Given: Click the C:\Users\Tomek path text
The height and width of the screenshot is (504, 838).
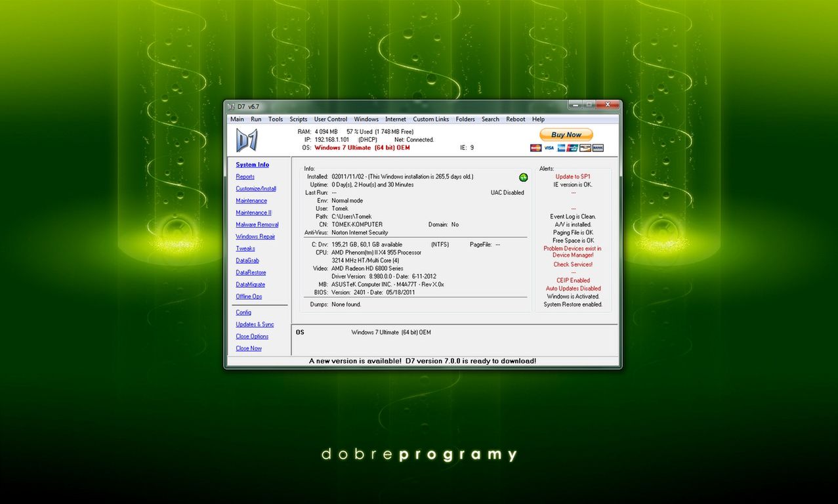Looking at the screenshot, I should (x=352, y=217).
